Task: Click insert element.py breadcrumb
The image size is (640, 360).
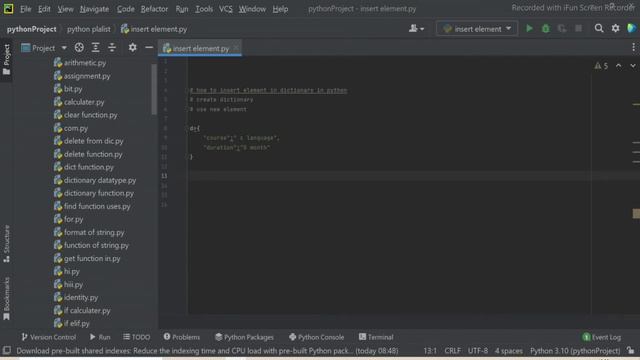Action: pyautogui.click(x=154, y=29)
